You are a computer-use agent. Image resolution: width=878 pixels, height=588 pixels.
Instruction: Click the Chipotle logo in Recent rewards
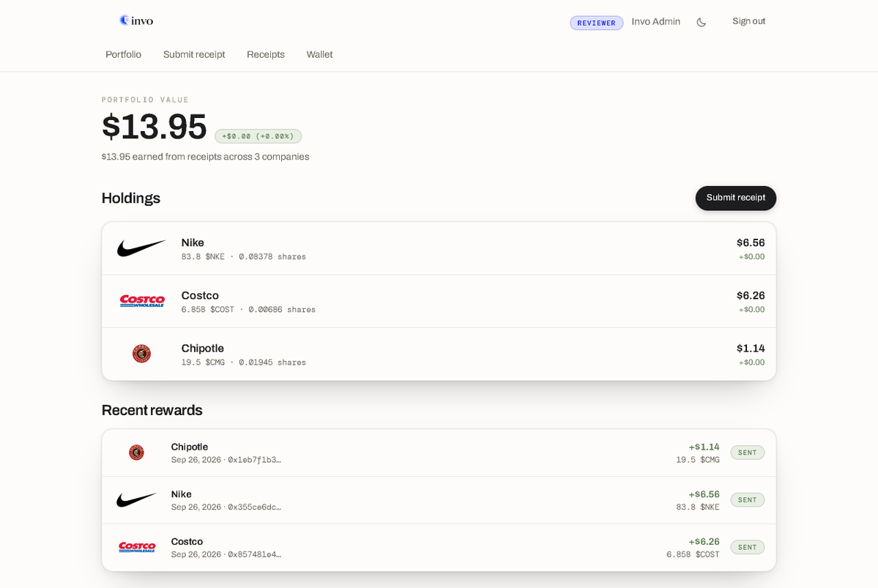pyautogui.click(x=137, y=453)
